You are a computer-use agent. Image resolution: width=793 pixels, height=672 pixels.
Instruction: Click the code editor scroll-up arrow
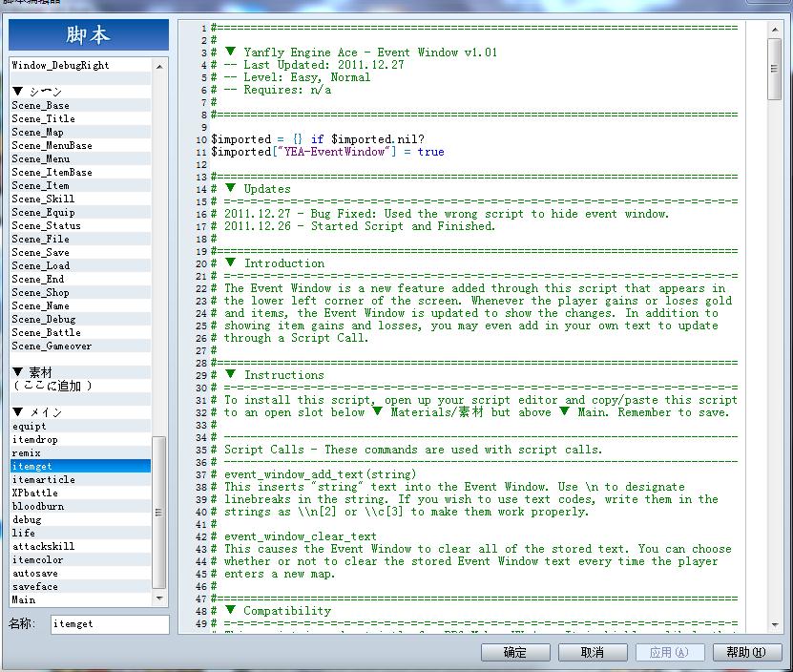point(775,30)
